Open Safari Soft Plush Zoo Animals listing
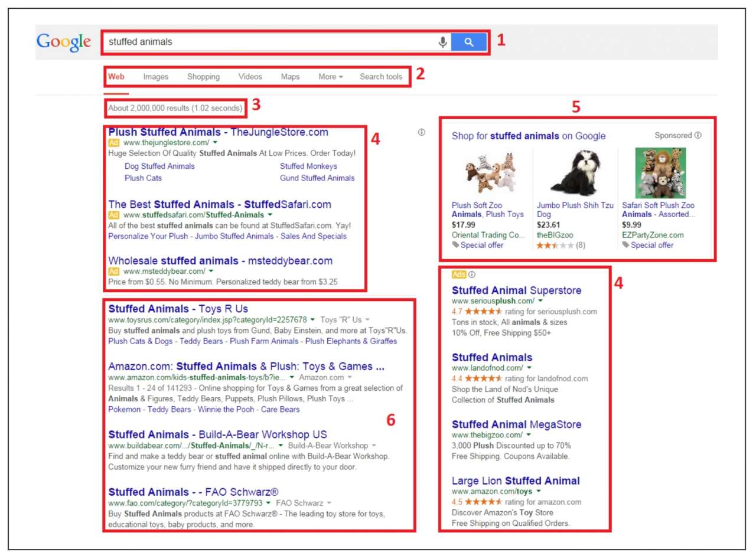The image size is (756, 556). pos(659,210)
